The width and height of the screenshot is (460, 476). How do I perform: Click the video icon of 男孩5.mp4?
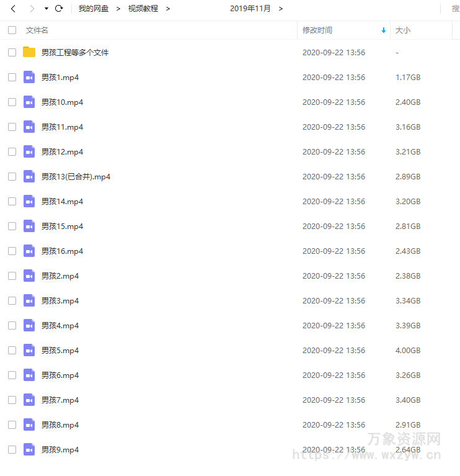[29, 350]
